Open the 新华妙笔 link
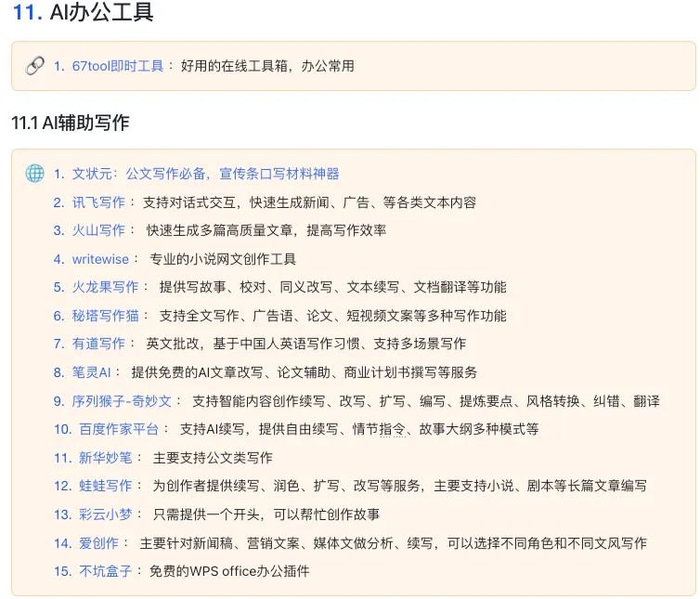Image resolution: width=700 pixels, height=599 pixels. (x=105, y=458)
